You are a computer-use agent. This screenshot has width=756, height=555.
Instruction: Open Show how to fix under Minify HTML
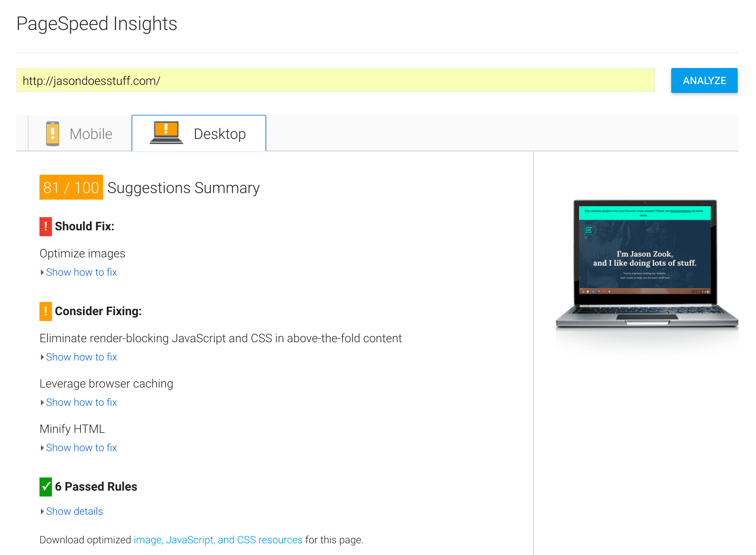(x=82, y=448)
